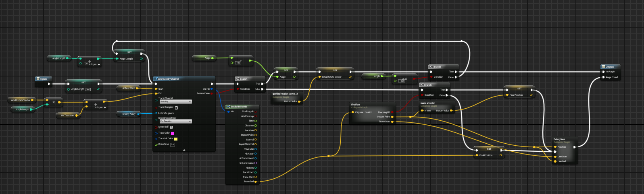Image resolution: width=644 pixels, height=194 pixels.
Task: Click the Line End pin on Debug lines
Action: click(x=555, y=161)
